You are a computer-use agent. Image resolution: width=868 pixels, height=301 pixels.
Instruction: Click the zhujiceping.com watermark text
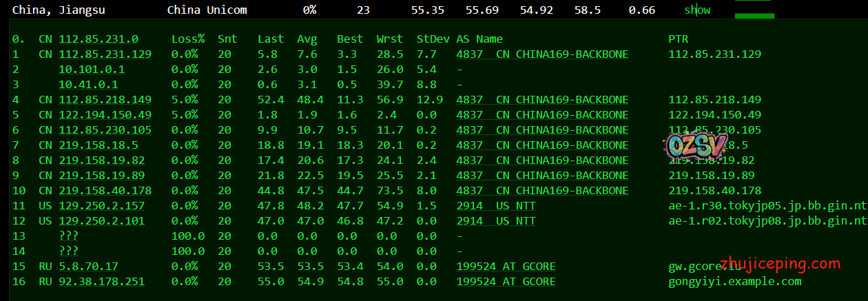click(774, 264)
